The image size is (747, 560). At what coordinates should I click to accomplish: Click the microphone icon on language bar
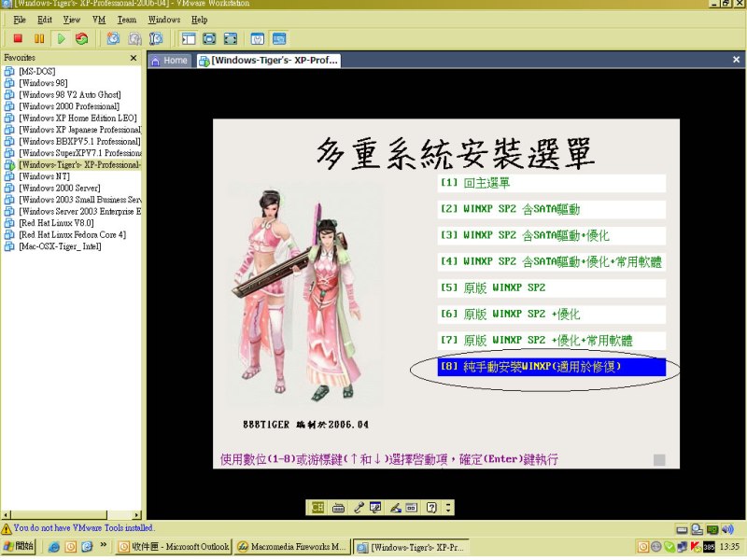[359, 508]
